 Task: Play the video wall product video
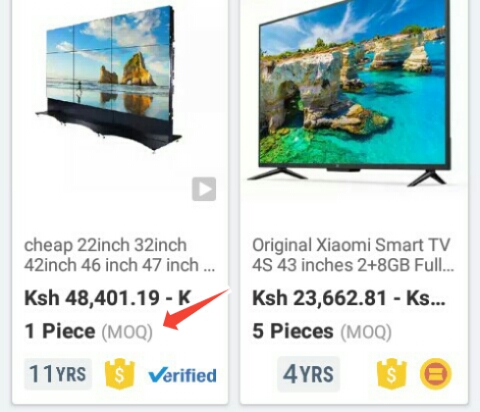coord(204,189)
